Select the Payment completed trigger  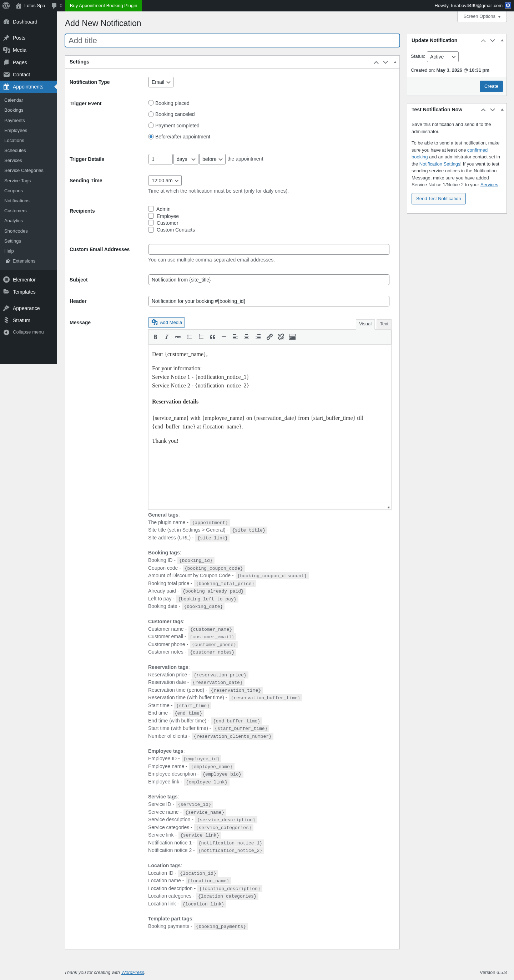pyautogui.click(x=151, y=125)
